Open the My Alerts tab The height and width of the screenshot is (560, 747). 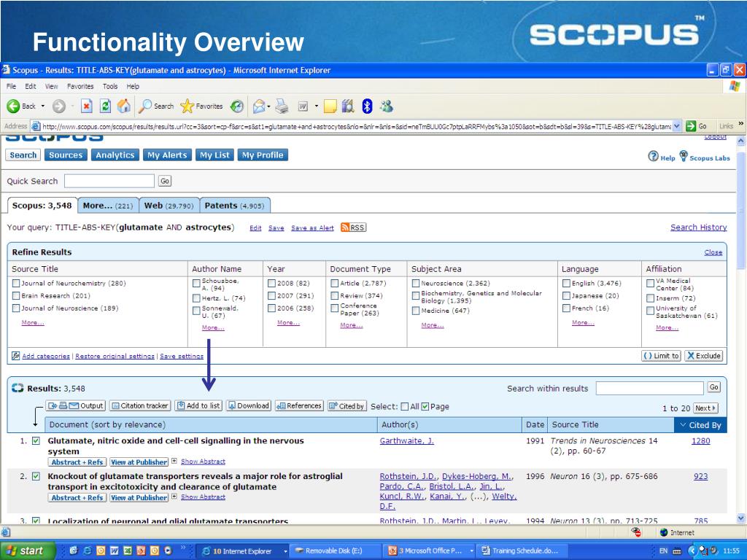pyautogui.click(x=167, y=155)
